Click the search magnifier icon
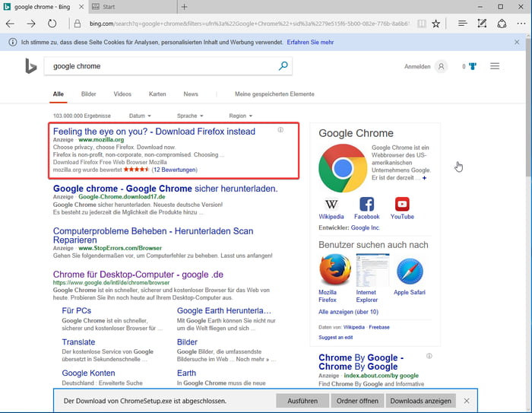532x413 pixels. pyautogui.click(x=283, y=66)
